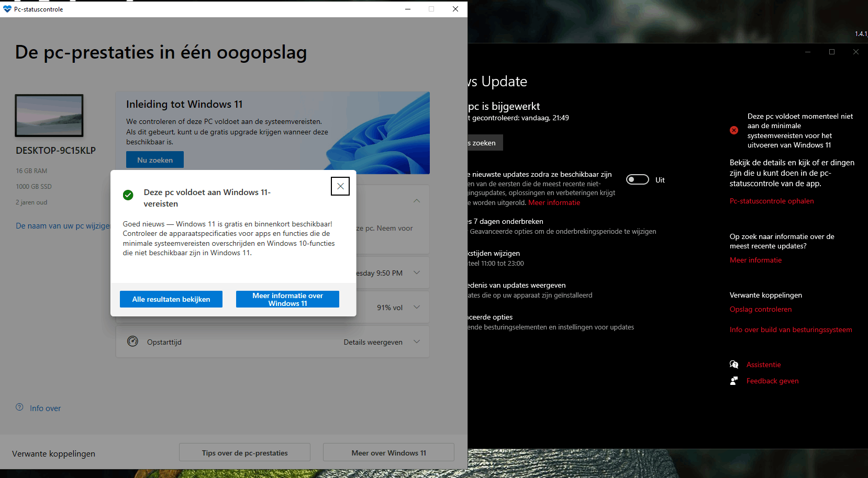
Task: Open 7 dagen onderbreken option
Action: tap(506, 221)
